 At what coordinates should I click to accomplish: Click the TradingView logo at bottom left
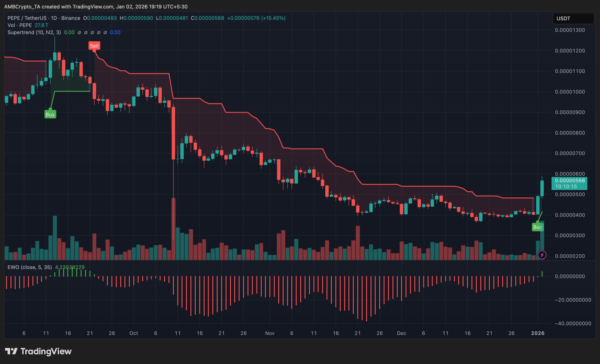[38, 352]
